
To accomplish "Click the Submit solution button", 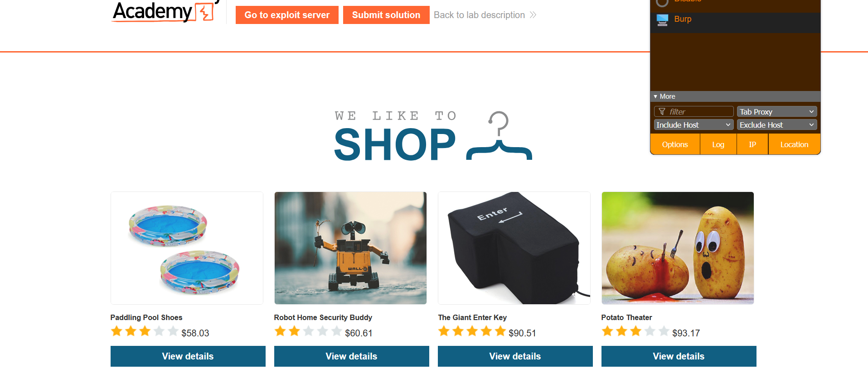I will (386, 15).
